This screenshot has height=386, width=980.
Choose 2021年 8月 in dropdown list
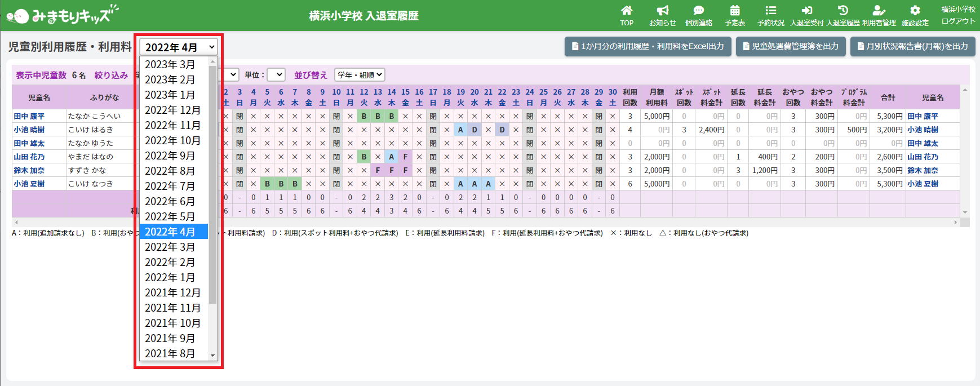[x=170, y=353]
